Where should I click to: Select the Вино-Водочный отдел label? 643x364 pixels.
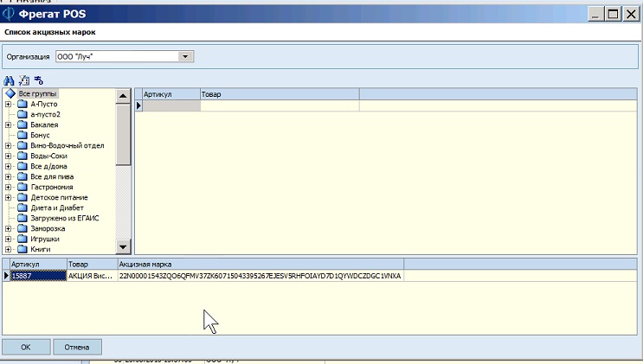click(x=68, y=145)
